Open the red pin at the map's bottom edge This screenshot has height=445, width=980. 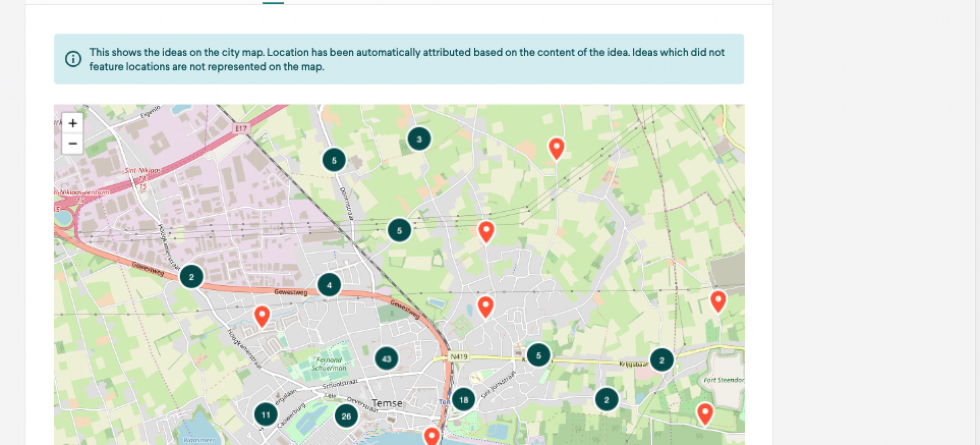432,435
